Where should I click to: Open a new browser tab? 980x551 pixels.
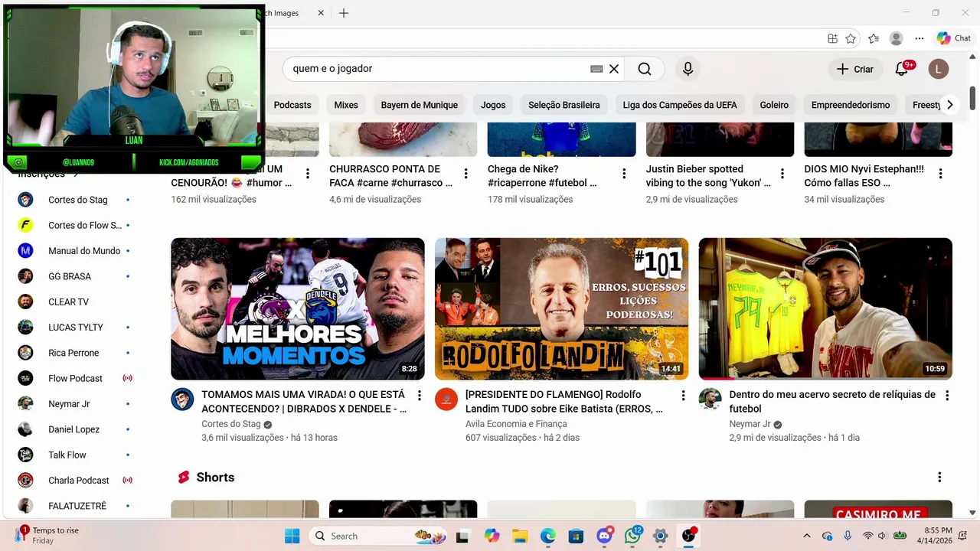point(344,13)
